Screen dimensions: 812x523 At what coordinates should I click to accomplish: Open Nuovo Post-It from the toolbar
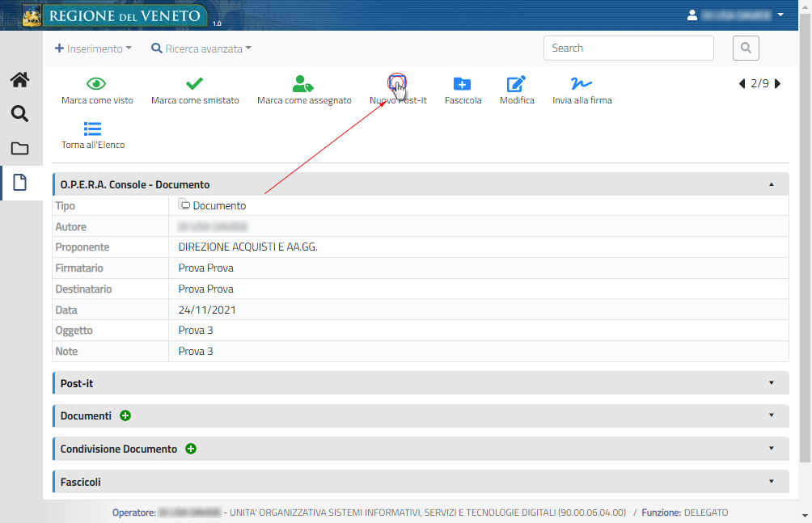pyautogui.click(x=397, y=83)
